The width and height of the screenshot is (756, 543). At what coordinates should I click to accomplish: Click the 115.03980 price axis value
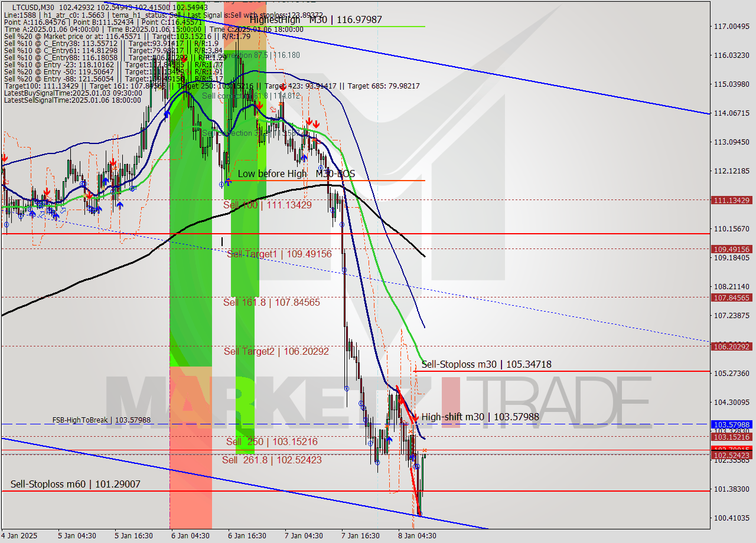tap(732, 84)
